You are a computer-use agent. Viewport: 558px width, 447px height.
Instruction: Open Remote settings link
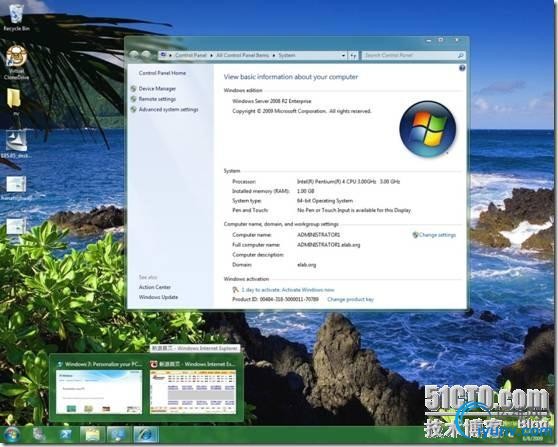tap(157, 99)
